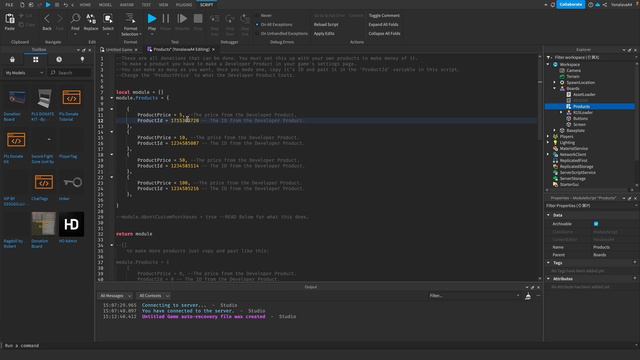
Task: Click the Apply Edits button
Action: pyautogui.click(x=324, y=33)
